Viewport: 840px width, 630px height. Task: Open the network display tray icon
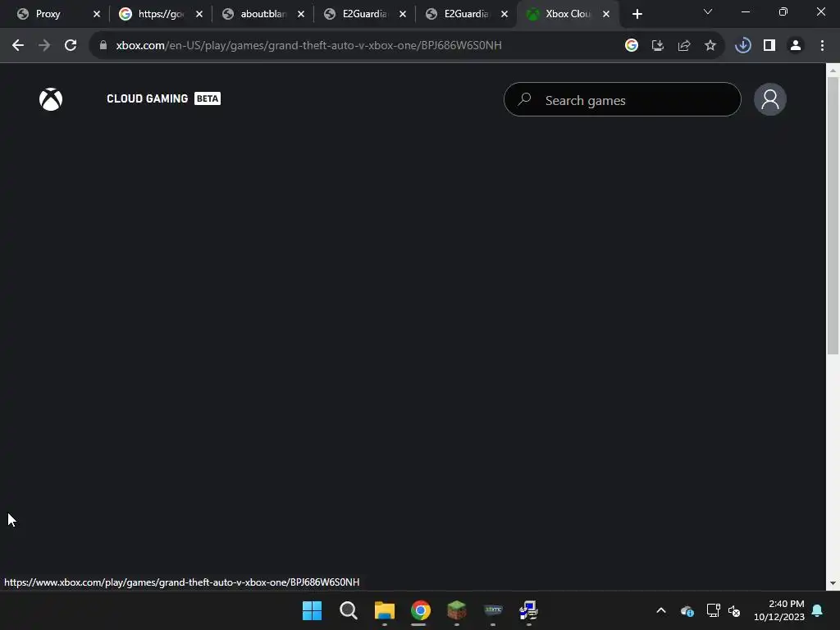click(x=713, y=610)
